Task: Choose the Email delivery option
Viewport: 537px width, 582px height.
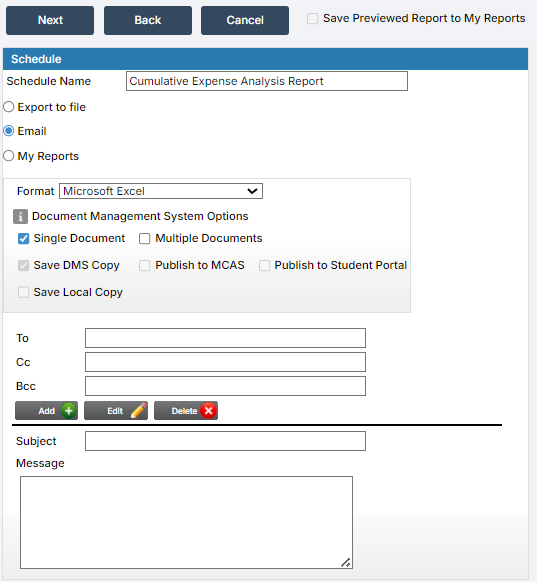Action: [x=9, y=131]
